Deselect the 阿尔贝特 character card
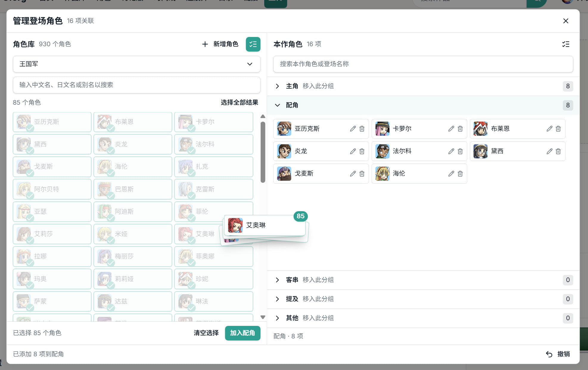This screenshot has width=588, height=370. (x=52, y=189)
